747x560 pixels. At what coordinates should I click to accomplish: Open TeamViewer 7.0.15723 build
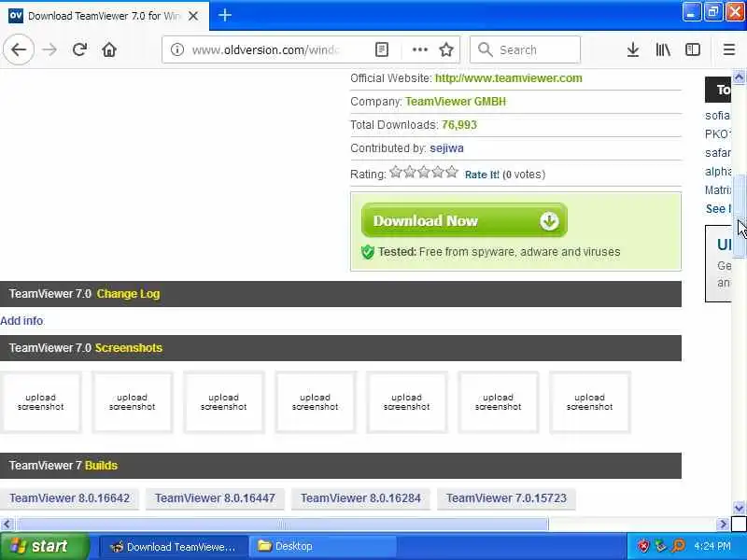click(x=506, y=498)
